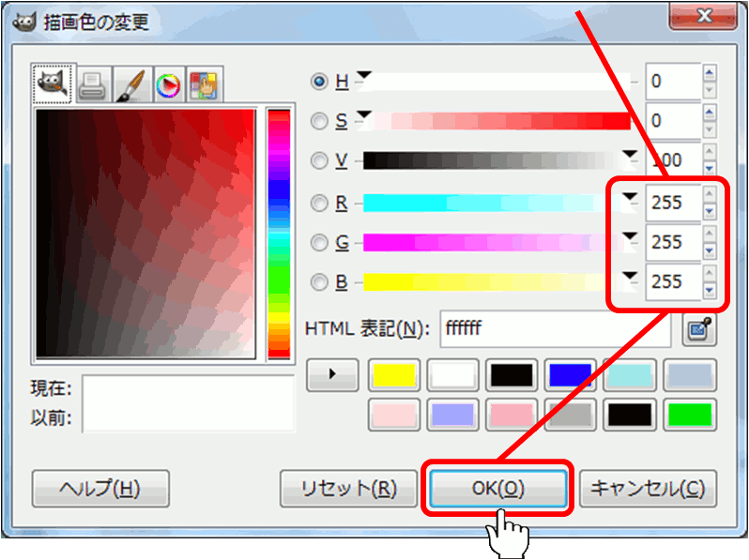Switch to the color wheel tab
749x560 pixels.
tap(167, 85)
